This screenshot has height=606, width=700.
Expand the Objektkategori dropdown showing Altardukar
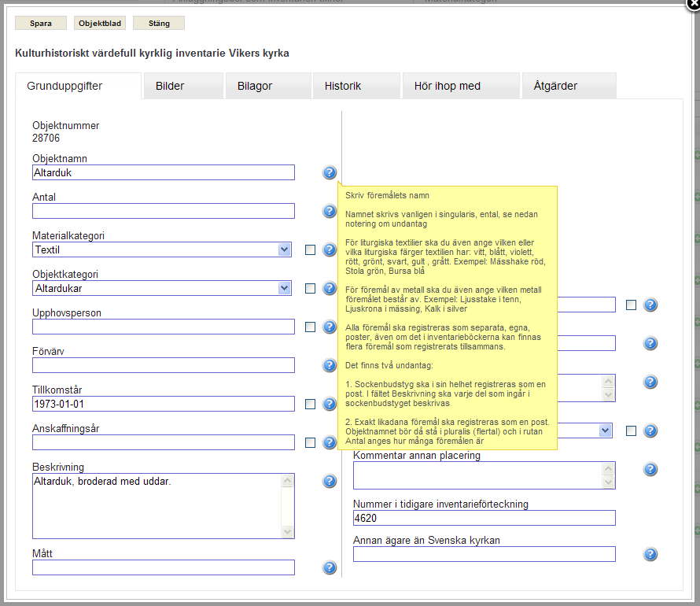[x=162, y=288]
